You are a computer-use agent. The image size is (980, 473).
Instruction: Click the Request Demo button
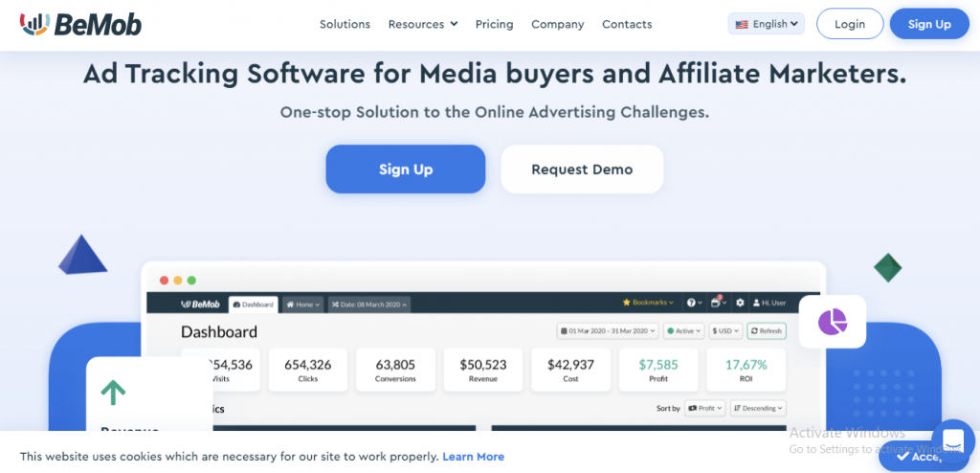[582, 169]
